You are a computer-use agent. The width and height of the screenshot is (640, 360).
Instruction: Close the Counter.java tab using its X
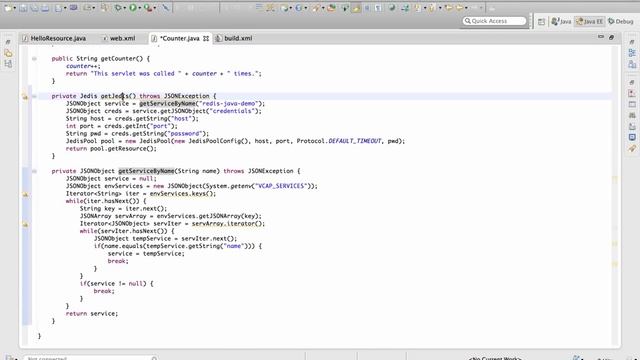206,38
